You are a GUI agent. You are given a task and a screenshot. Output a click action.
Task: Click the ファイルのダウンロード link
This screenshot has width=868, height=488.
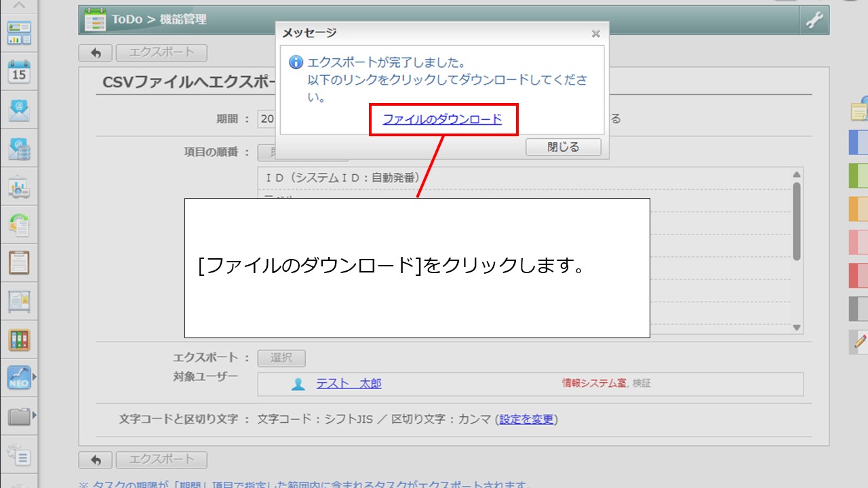pyautogui.click(x=442, y=119)
